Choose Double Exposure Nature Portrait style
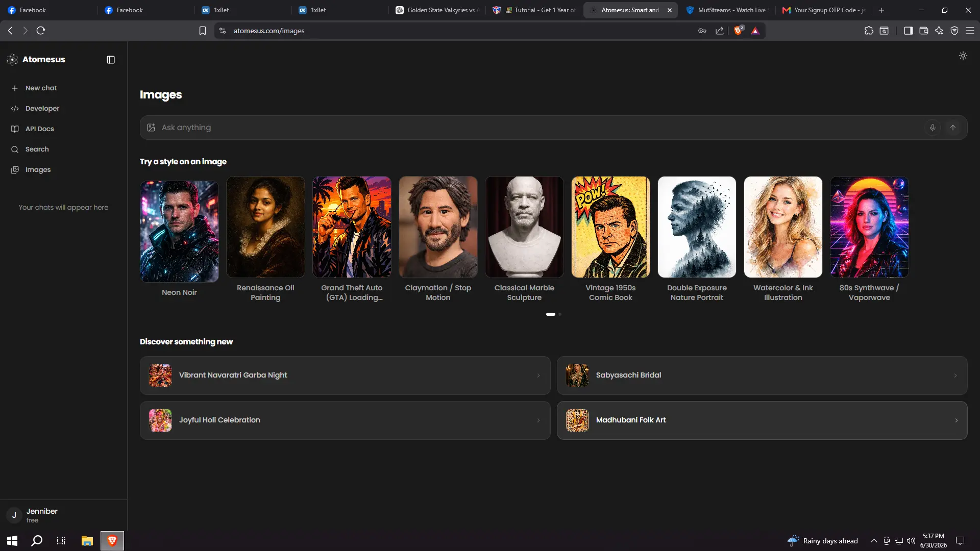 (697, 227)
